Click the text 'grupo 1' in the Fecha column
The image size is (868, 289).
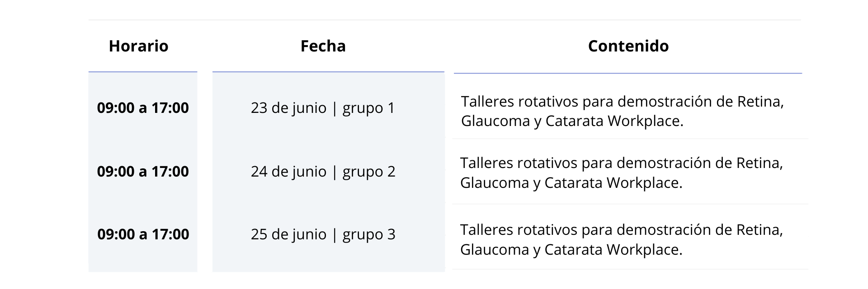pyautogui.click(x=369, y=109)
